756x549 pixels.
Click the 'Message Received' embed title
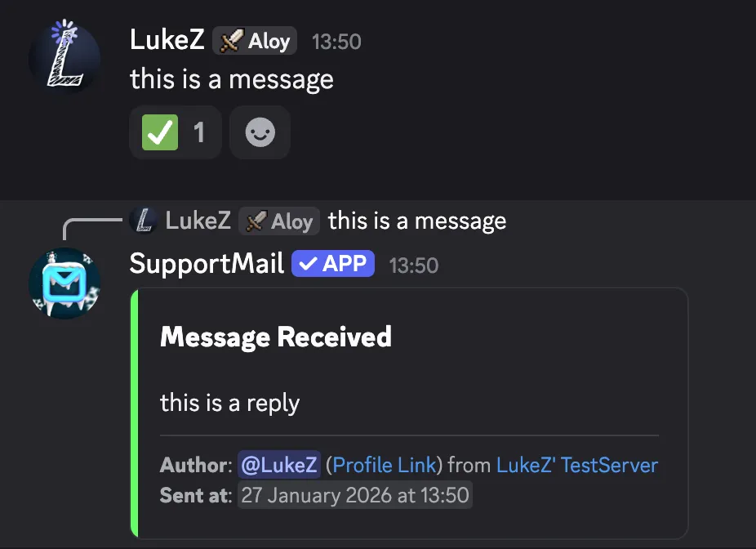click(x=275, y=337)
